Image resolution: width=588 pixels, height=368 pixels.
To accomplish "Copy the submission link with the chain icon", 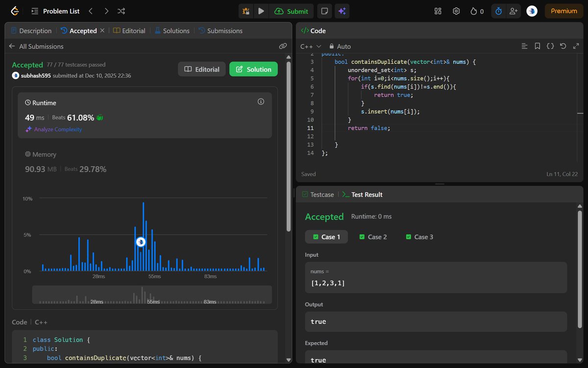I will coord(283,46).
